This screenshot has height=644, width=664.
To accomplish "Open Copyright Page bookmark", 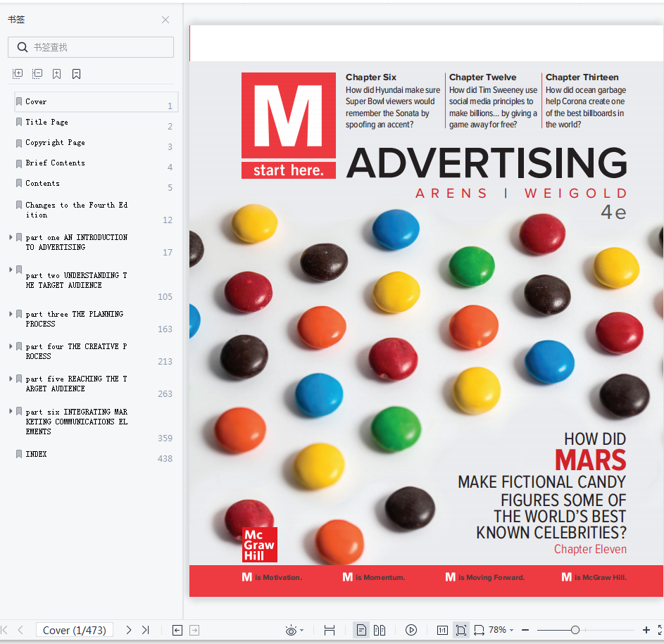I will pos(55,142).
